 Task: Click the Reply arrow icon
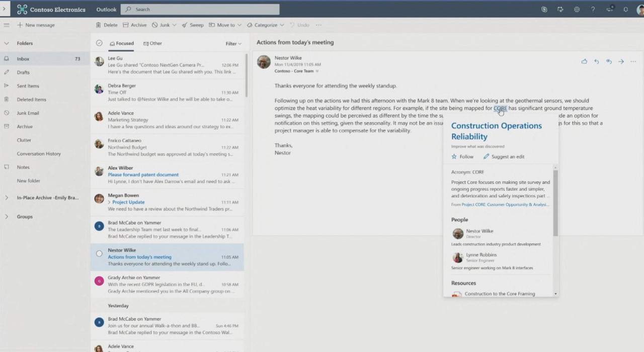597,61
